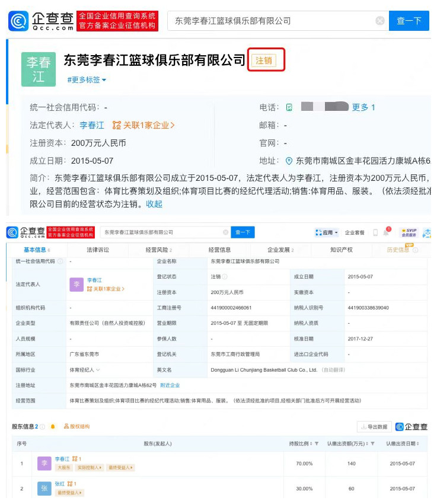Image resolution: width=437 pixels, height=504 pixels.
Task: Expand 最终受益人 tag under 张红
Action: click(x=69, y=492)
